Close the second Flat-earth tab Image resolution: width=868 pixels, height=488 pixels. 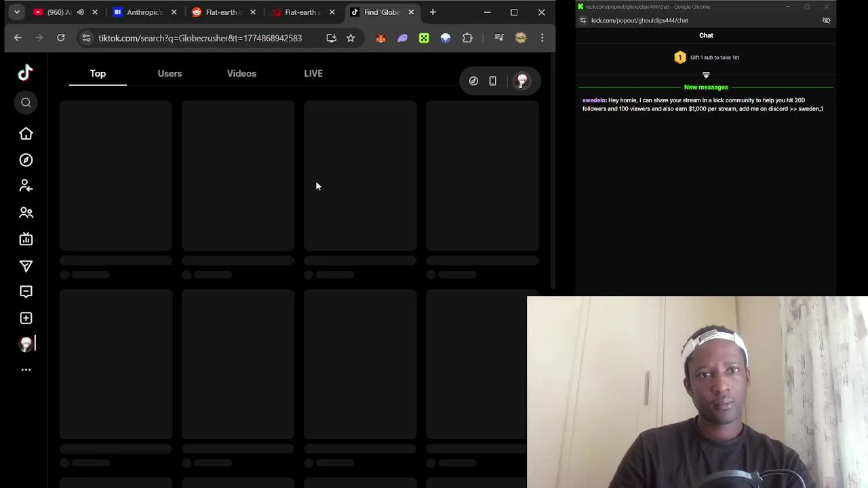click(x=332, y=12)
